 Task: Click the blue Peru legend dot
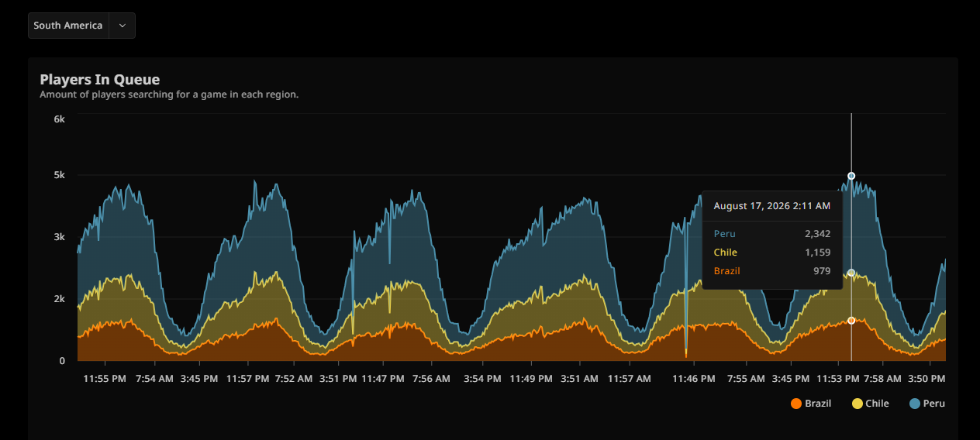(914, 404)
